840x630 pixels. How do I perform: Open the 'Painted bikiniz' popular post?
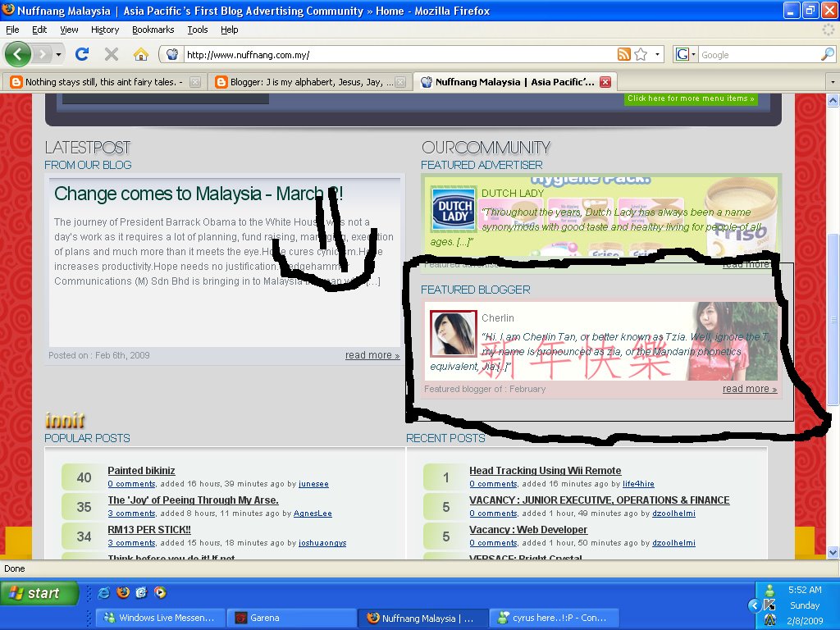[141, 470]
